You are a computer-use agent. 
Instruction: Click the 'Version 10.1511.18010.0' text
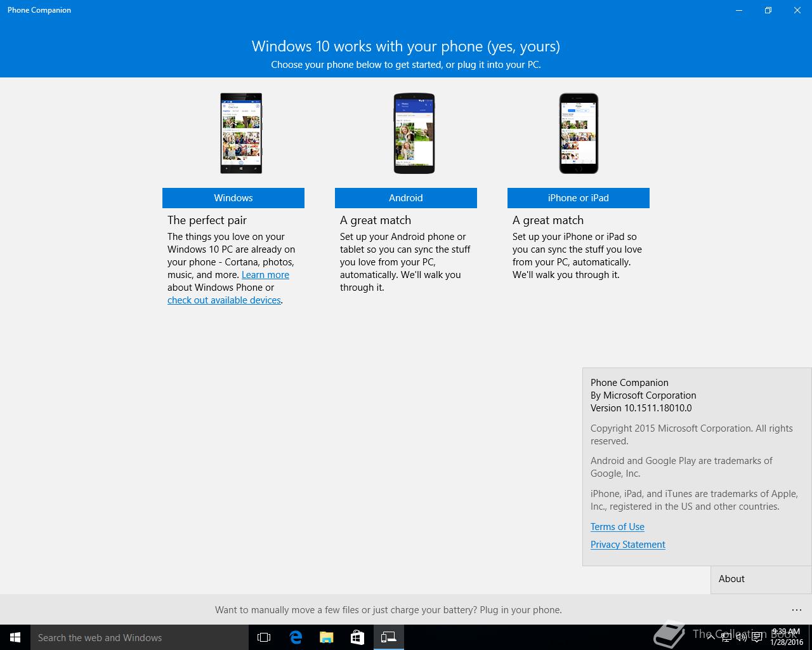[641, 408]
